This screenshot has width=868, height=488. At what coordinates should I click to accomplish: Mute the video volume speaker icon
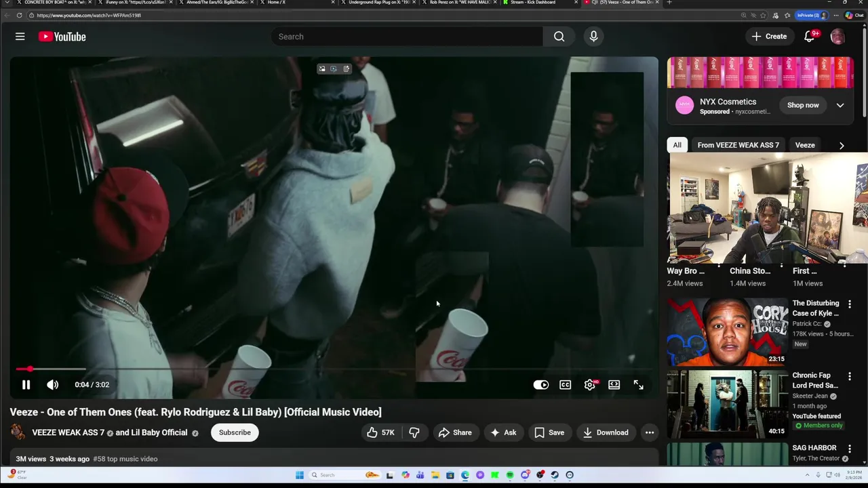(x=52, y=384)
